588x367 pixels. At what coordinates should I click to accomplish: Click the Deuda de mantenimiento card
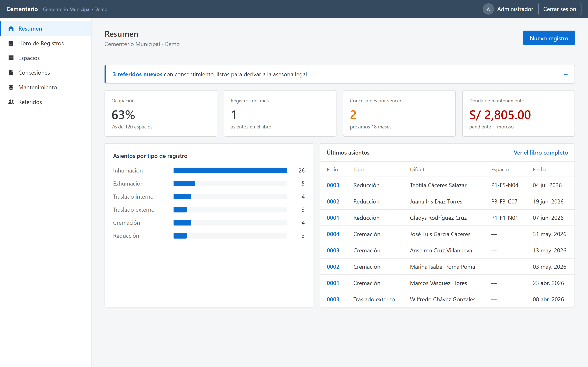[x=518, y=113]
